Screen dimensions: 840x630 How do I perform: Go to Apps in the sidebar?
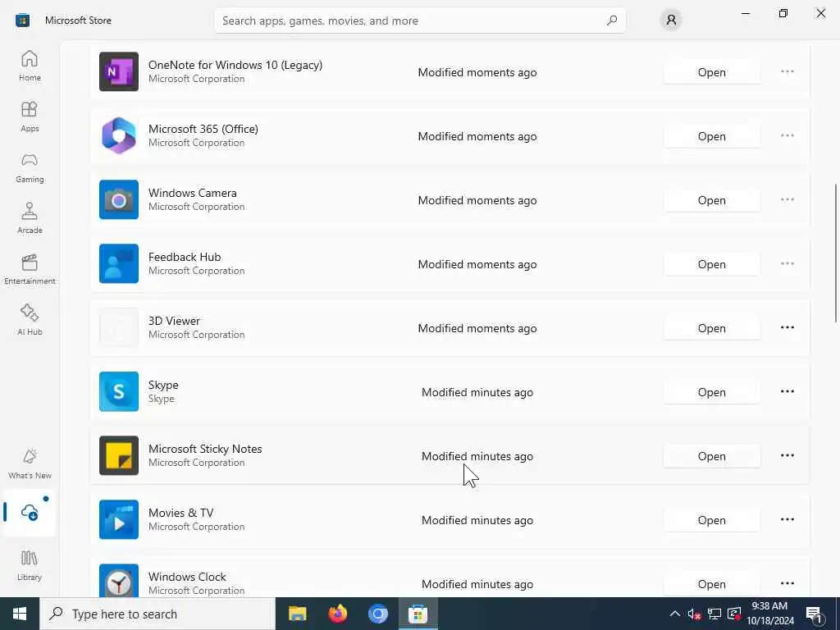pos(30,117)
